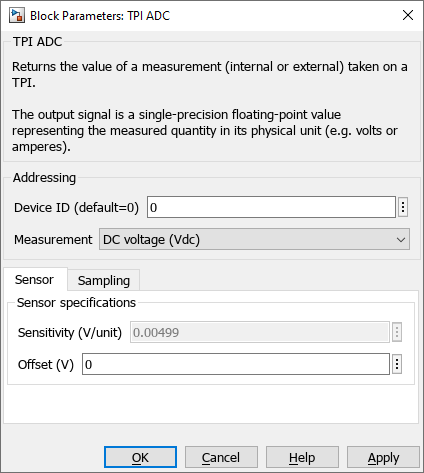Open Help for the TPI ADC block

302,457
